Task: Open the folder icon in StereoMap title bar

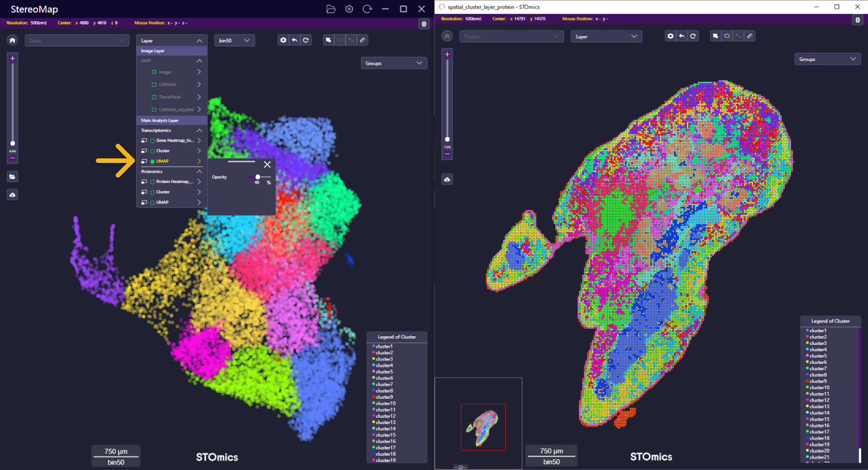Action: [x=331, y=9]
